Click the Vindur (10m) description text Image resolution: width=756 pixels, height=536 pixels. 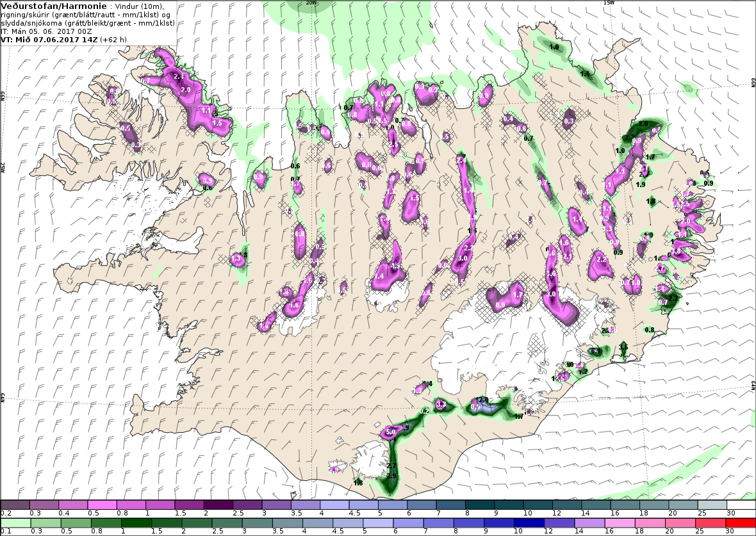point(140,7)
